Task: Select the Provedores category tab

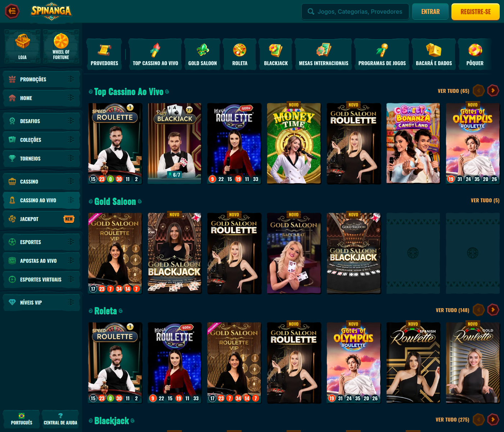Action: click(x=104, y=54)
